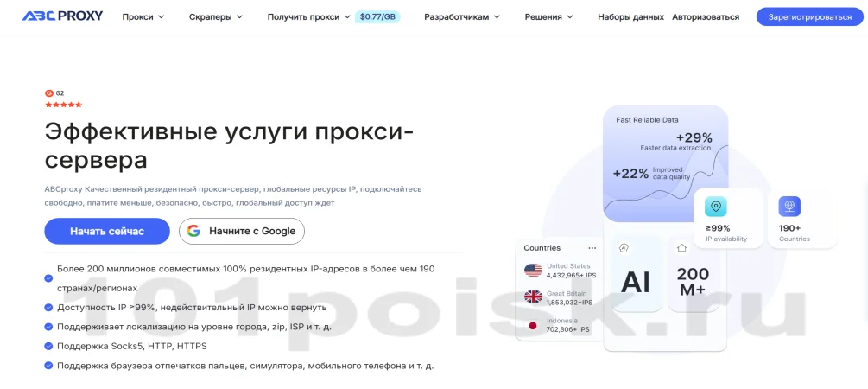Expand the Скраперы menu
This screenshot has width=868, height=389.
click(215, 17)
